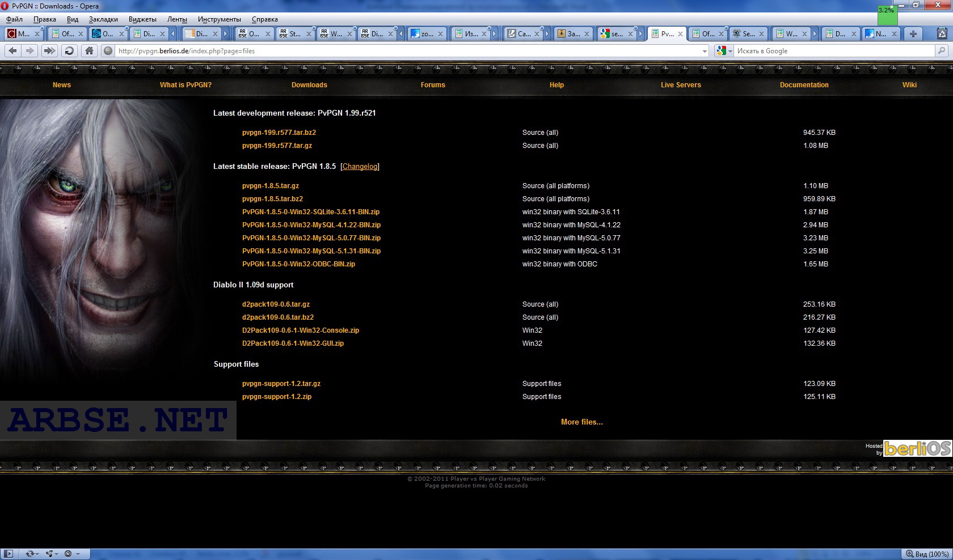This screenshot has height=560, width=953.
Task: Open the Forums navigation link
Action: point(433,85)
